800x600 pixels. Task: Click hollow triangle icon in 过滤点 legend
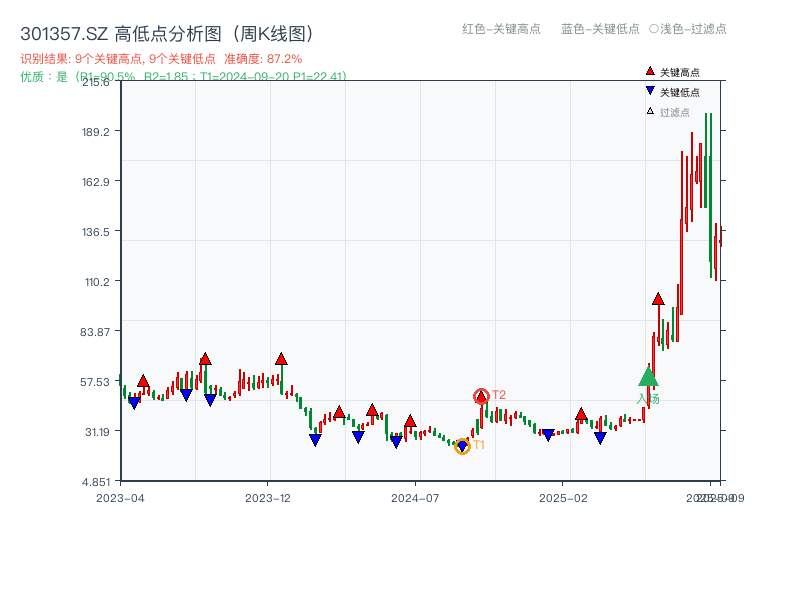(650, 111)
